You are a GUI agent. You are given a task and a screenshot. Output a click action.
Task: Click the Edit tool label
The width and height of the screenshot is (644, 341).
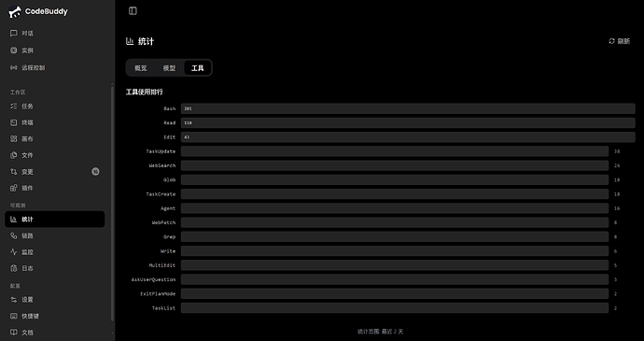(x=169, y=137)
